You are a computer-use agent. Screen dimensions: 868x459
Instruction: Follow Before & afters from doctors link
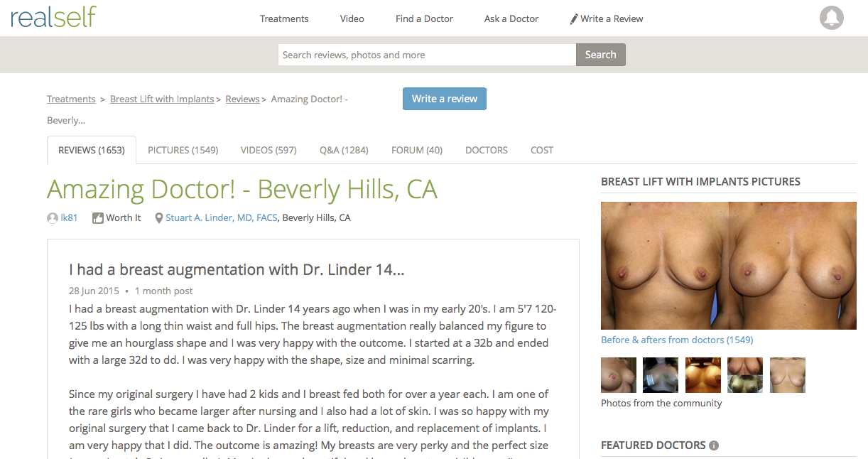click(x=677, y=340)
